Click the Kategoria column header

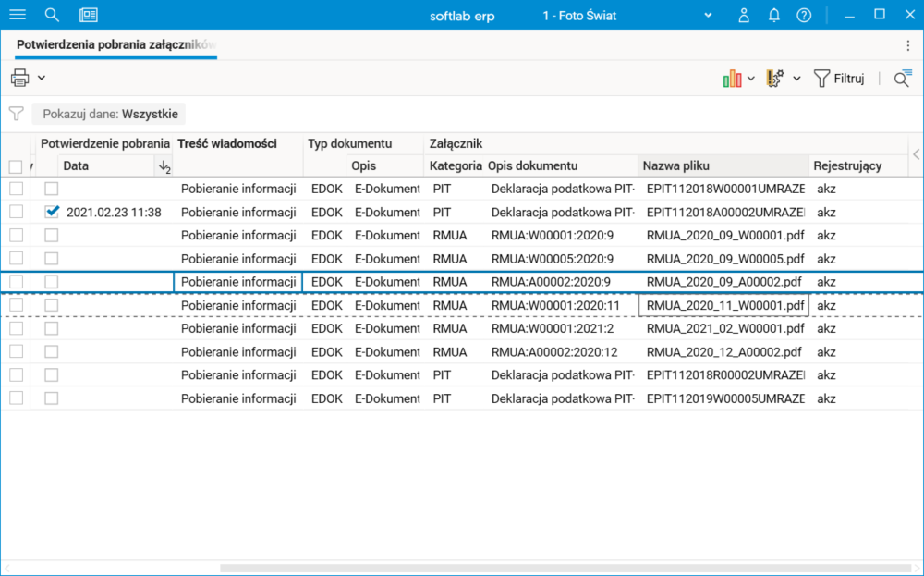pos(456,166)
